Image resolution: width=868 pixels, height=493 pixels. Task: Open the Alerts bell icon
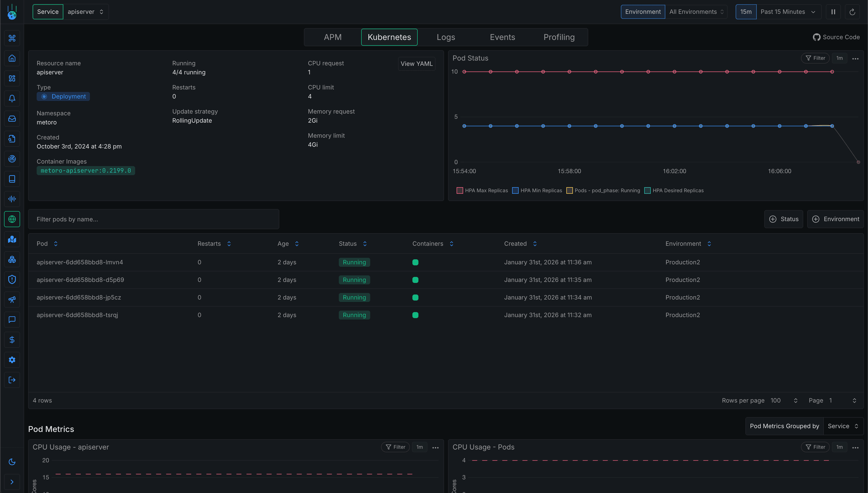(x=12, y=98)
